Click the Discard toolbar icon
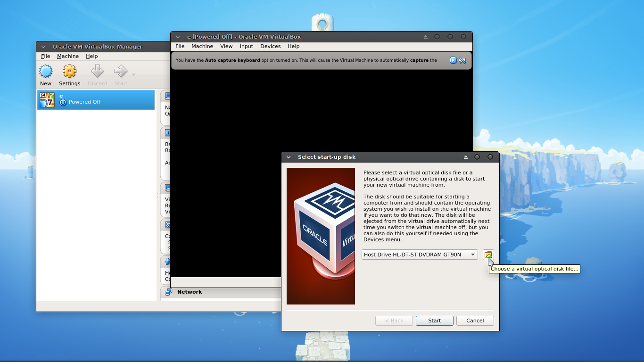Screen dimensions: 644x362 98,72
